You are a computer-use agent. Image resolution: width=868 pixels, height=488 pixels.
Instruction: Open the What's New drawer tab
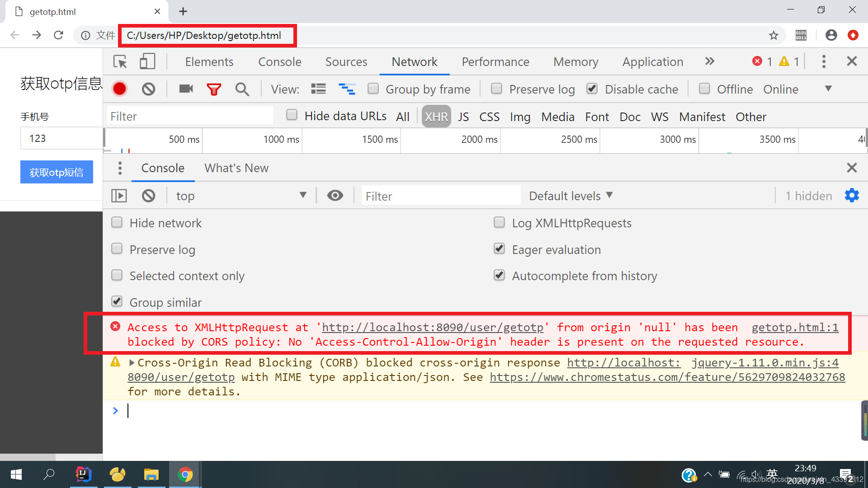236,168
